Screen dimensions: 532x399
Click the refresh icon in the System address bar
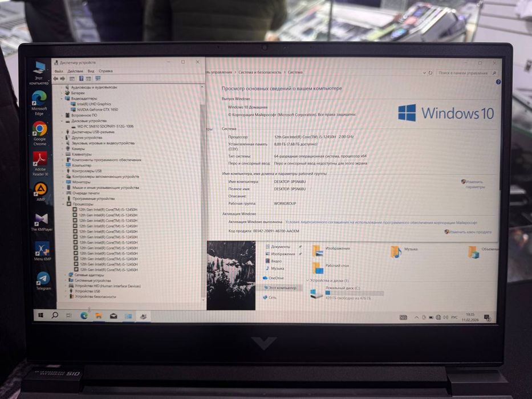pos(430,72)
